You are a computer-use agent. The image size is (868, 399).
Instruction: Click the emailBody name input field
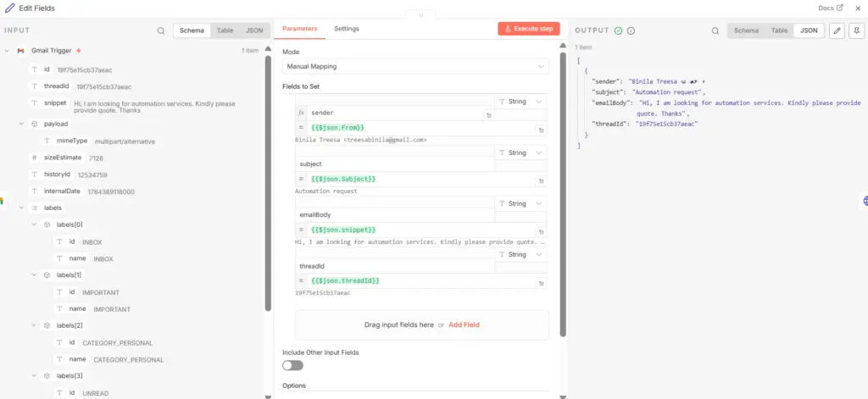pyautogui.click(x=394, y=215)
